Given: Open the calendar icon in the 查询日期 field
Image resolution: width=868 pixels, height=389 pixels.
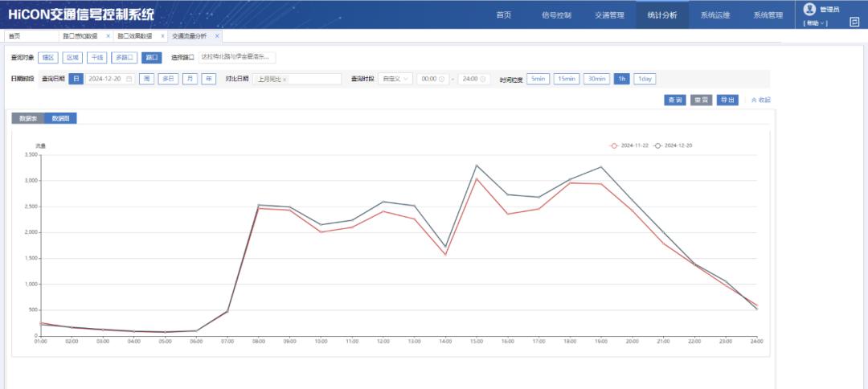Looking at the screenshot, I should (x=129, y=79).
